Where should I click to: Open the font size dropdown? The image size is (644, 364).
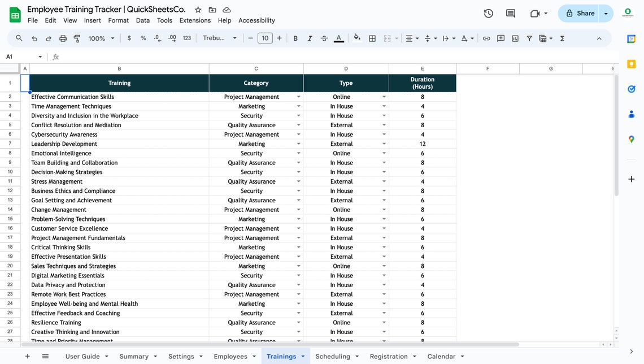coord(266,38)
